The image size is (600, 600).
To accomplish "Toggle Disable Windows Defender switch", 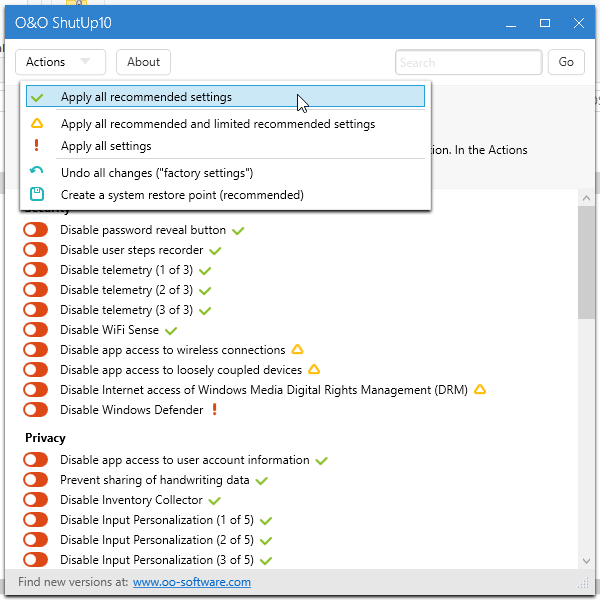I will pyautogui.click(x=36, y=409).
